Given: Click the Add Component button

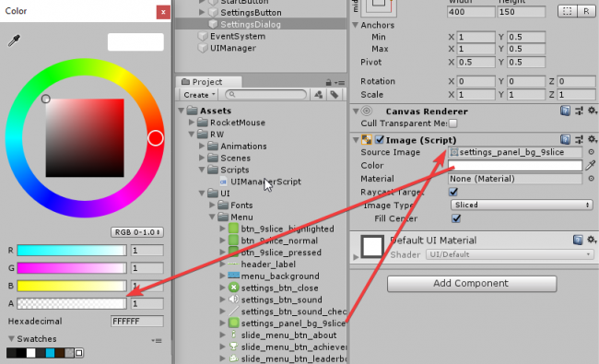Looking at the screenshot, I should (x=472, y=284).
